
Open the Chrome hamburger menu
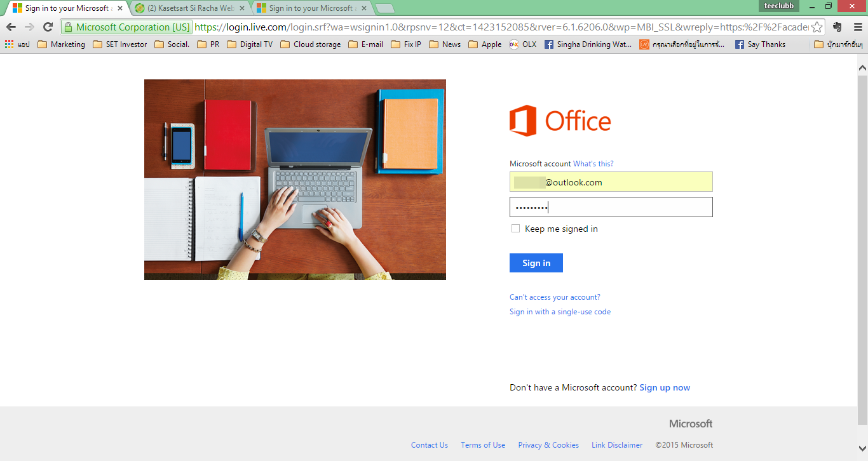coord(858,27)
